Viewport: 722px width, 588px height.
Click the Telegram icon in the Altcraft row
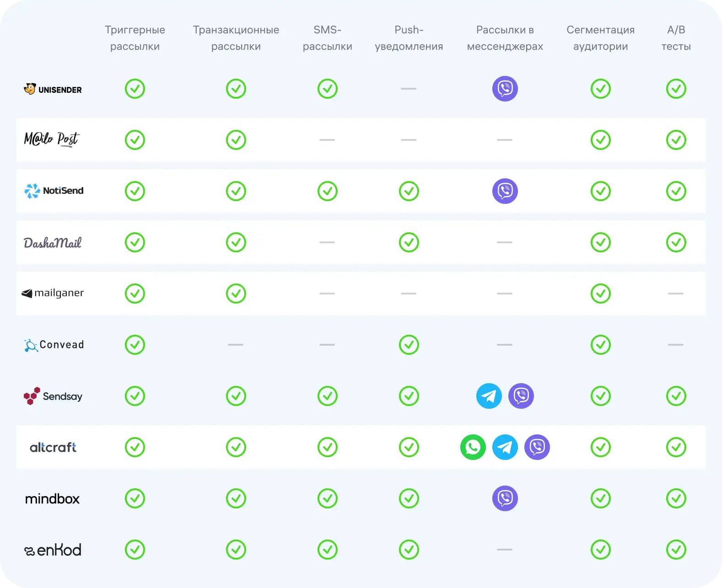(505, 447)
